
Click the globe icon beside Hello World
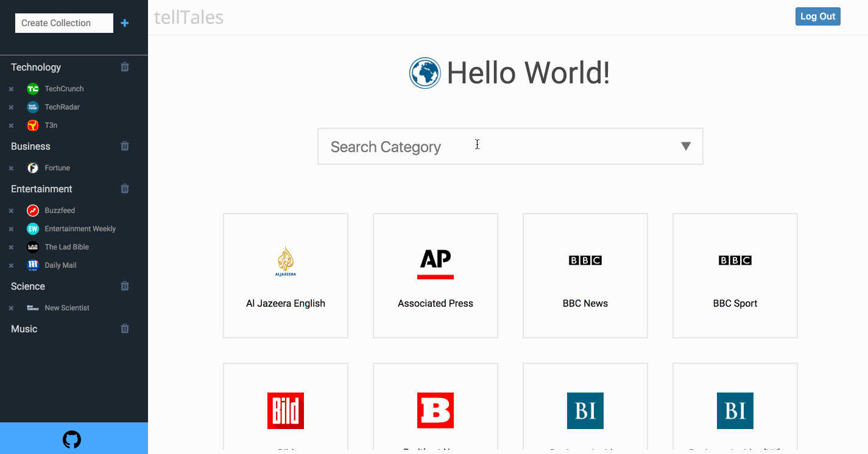(425, 73)
